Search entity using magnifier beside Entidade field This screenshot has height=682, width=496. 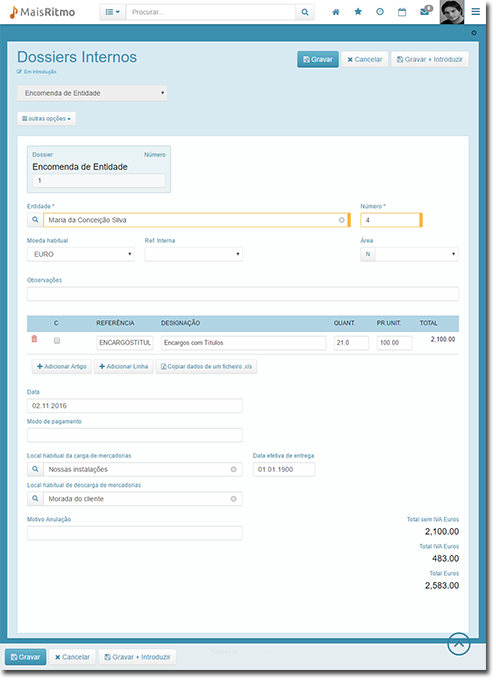(x=35, y=220)
